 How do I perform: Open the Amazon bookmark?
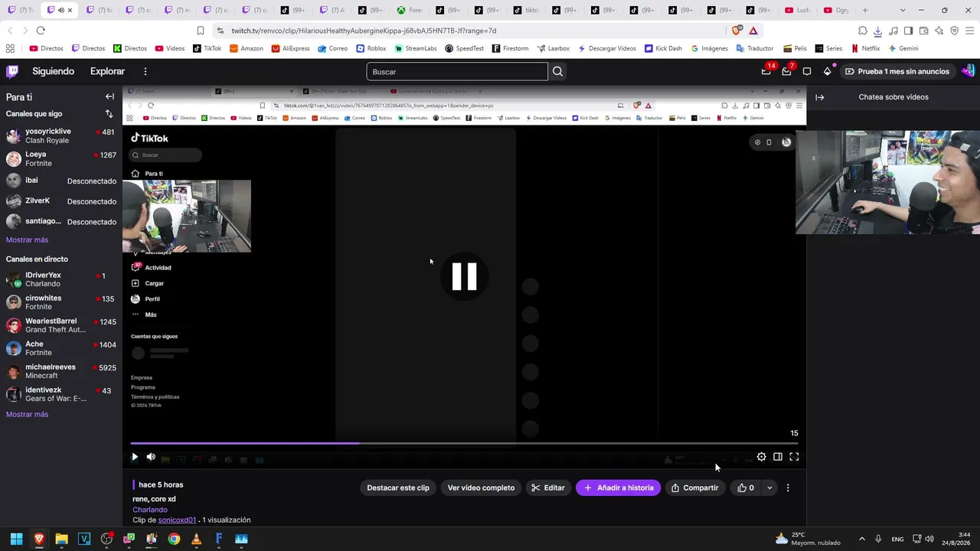point(247,48)
